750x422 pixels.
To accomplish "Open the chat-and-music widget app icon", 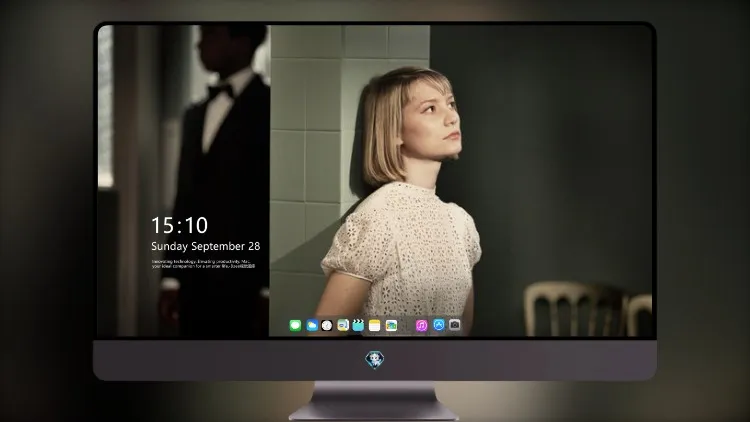I will point(343,325).
